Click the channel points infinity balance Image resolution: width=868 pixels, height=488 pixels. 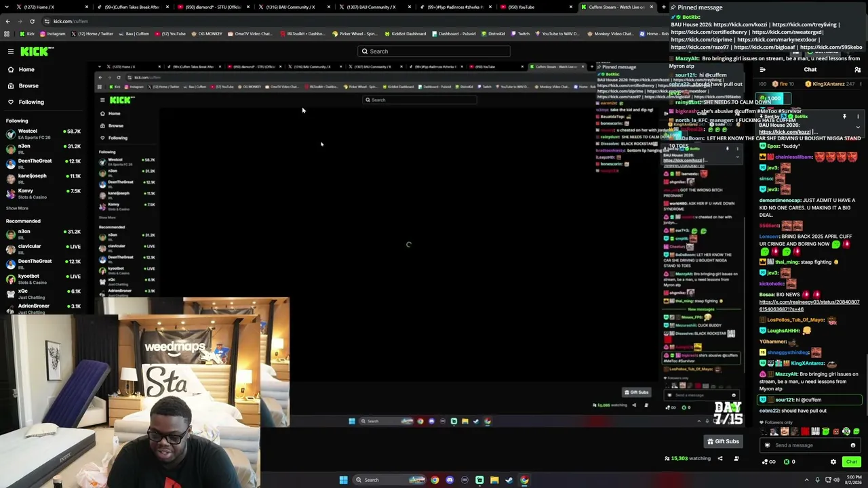click(x=769, y=462)
